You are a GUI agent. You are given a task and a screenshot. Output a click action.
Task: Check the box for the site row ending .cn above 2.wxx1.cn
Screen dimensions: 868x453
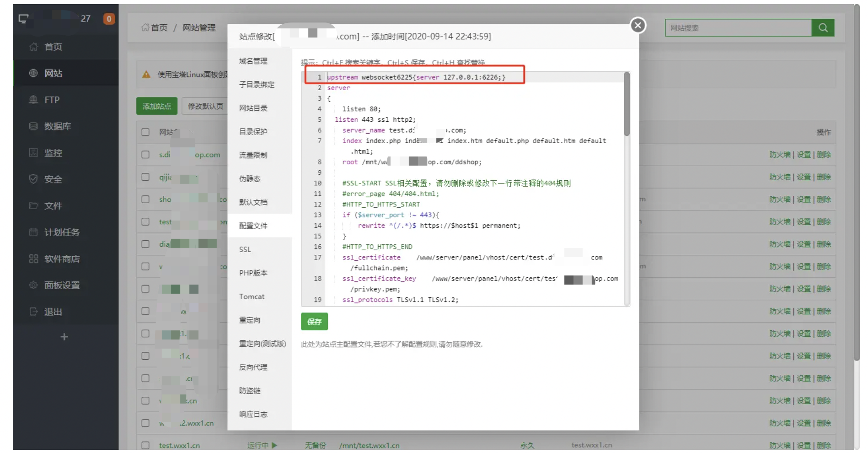(145, 401)
